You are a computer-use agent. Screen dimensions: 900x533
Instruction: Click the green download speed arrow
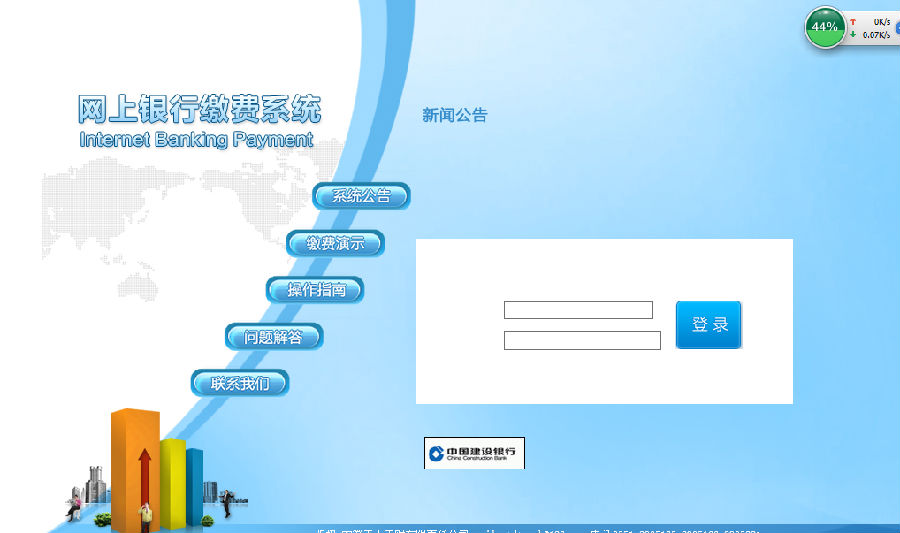[853, 35]
